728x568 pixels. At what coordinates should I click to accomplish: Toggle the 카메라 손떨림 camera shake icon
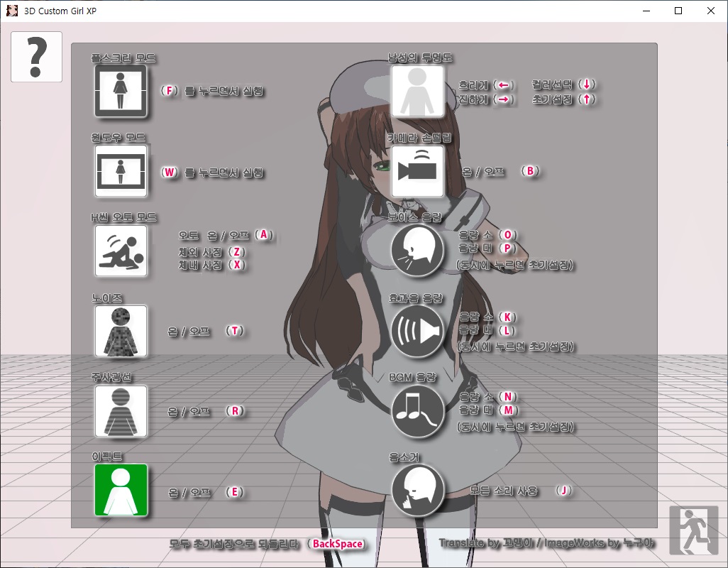(417, 171)
